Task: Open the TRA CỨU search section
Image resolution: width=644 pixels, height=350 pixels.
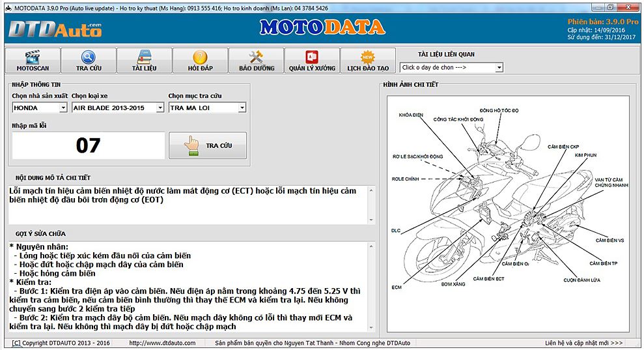Action: [89, 61]
